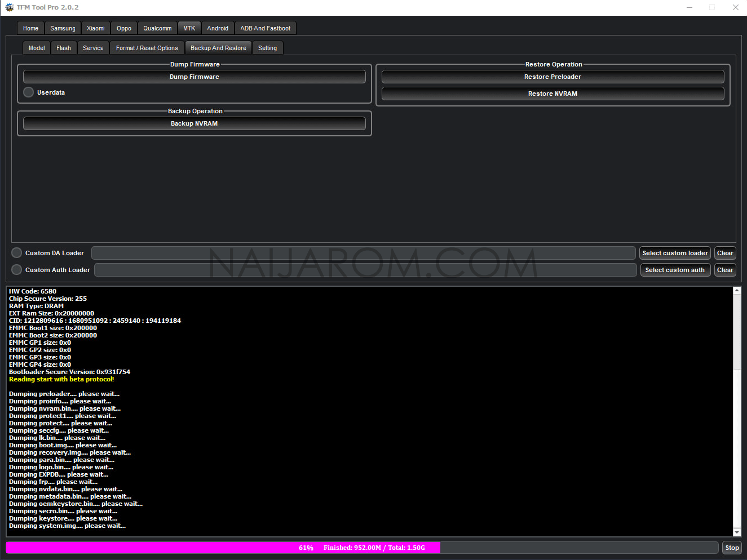The height and width of the screenshot is (560, 747).
Task: Click 'Dumping boot.img.... please wait...' log line
Action: pyautogui.click(x=63, y=445)
